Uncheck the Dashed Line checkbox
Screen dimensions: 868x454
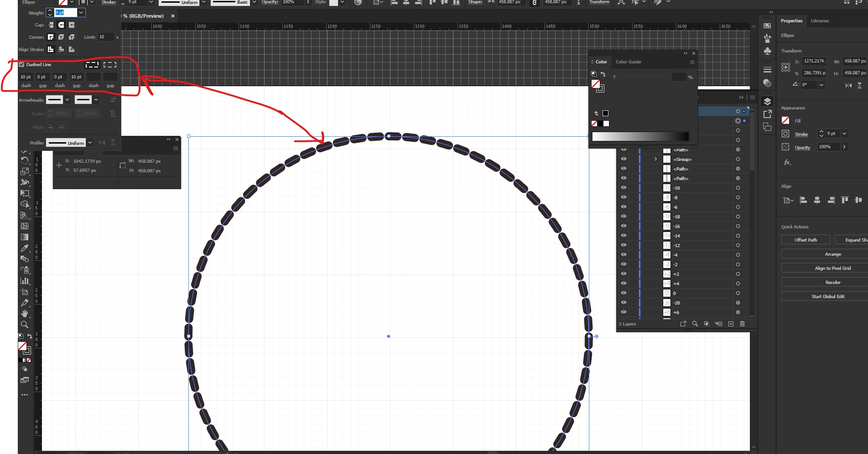pos(21,65)
